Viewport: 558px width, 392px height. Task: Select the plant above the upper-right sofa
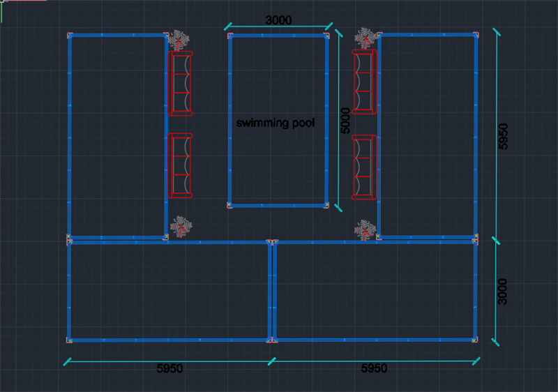[x=365, y=38]
